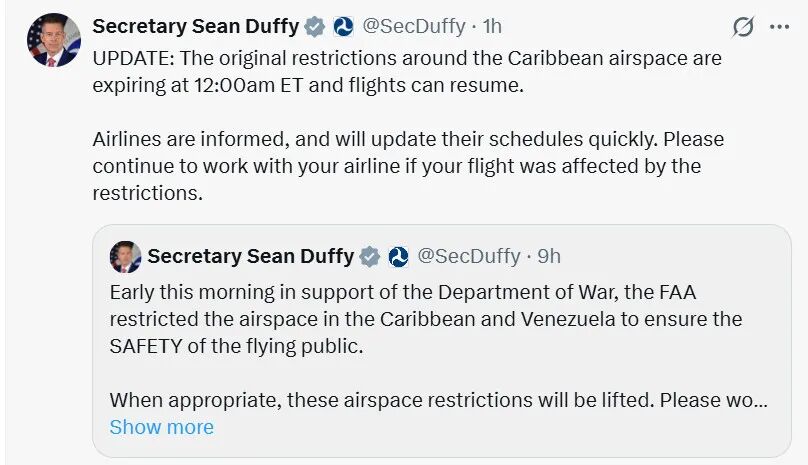The image size is (808, 465).
Task: Click @SecDuffy handle in quoted post
Action: tap(467, 257)
